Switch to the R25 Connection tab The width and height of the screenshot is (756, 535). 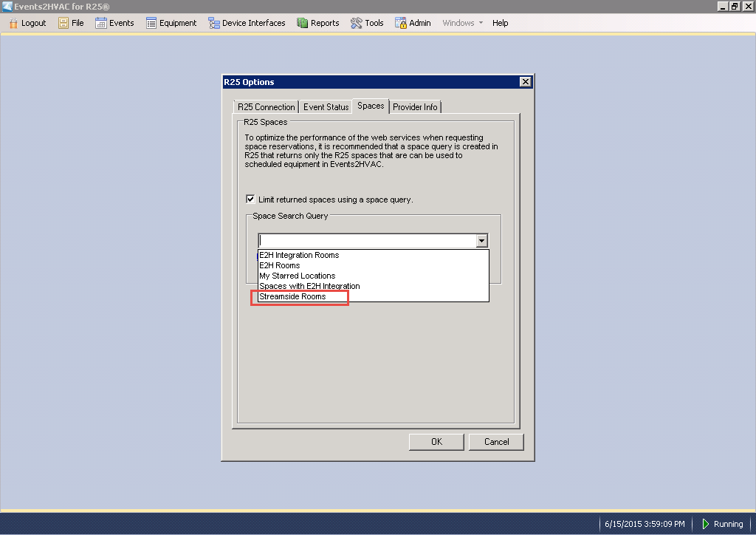click(266, 107)
